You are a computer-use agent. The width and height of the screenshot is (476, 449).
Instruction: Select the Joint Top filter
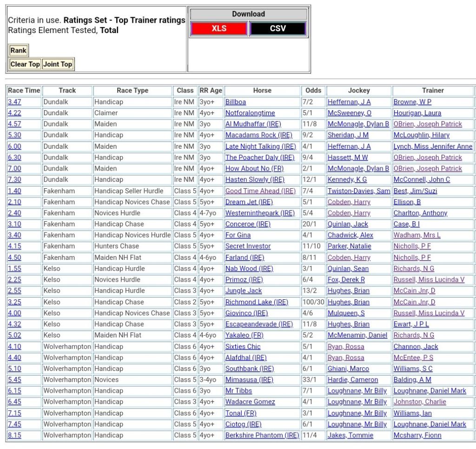point(58,64)
